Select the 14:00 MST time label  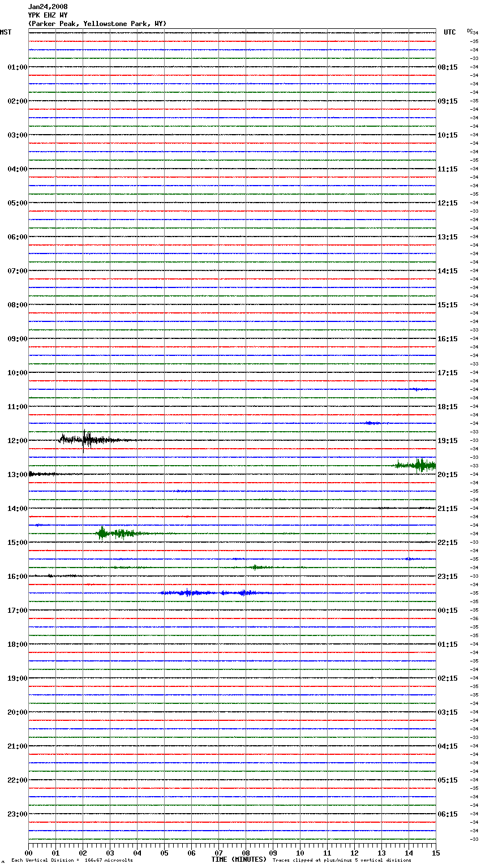pos(17,509)
